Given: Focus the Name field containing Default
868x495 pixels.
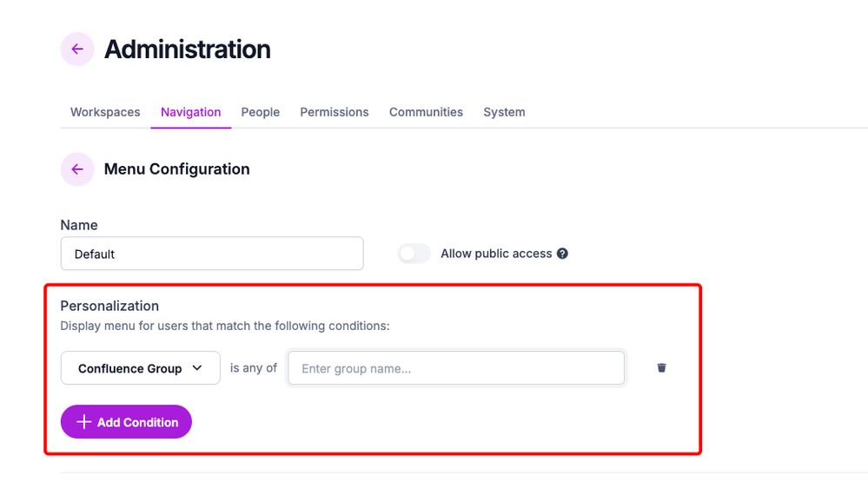Looking at the screenshot, I should (x=212, y=254).
